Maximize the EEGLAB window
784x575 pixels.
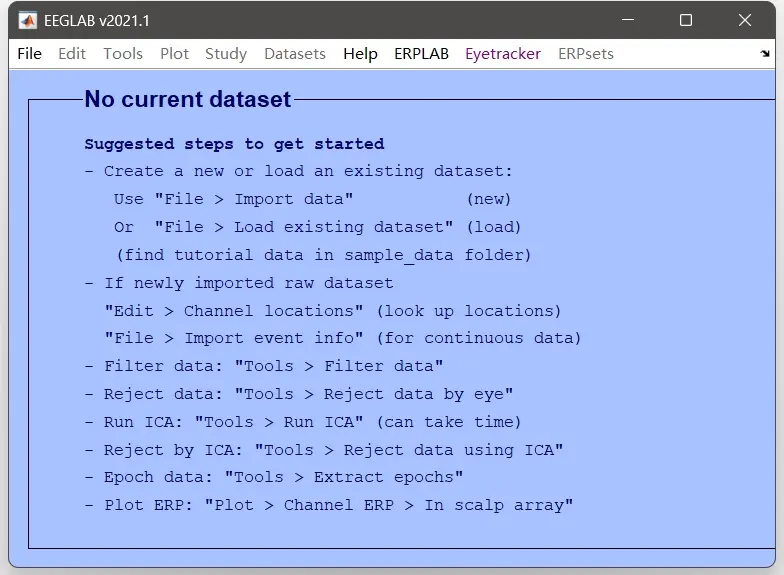click(x=686, y=20)
